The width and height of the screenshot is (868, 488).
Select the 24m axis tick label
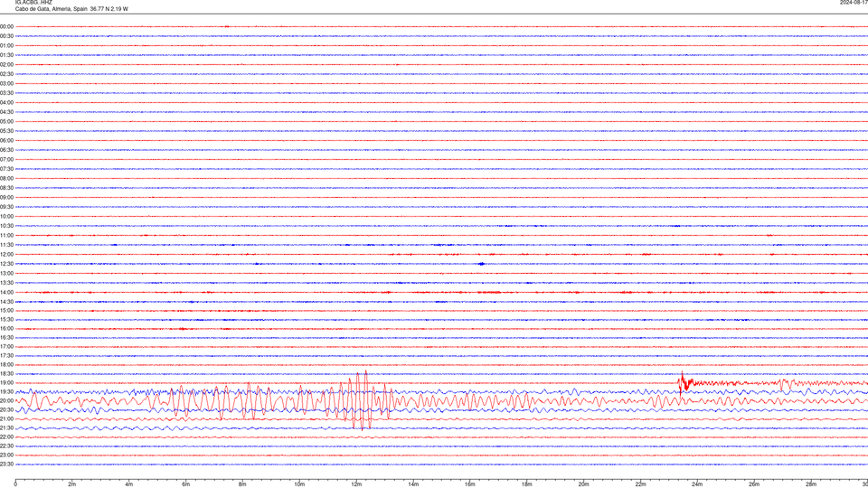(697, 484)
